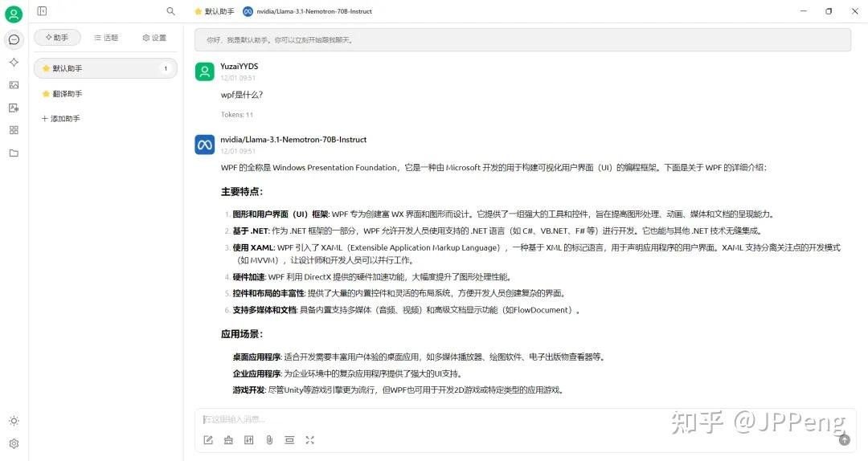
Task: Open the user avatar profile
Action: coord(14,14)
